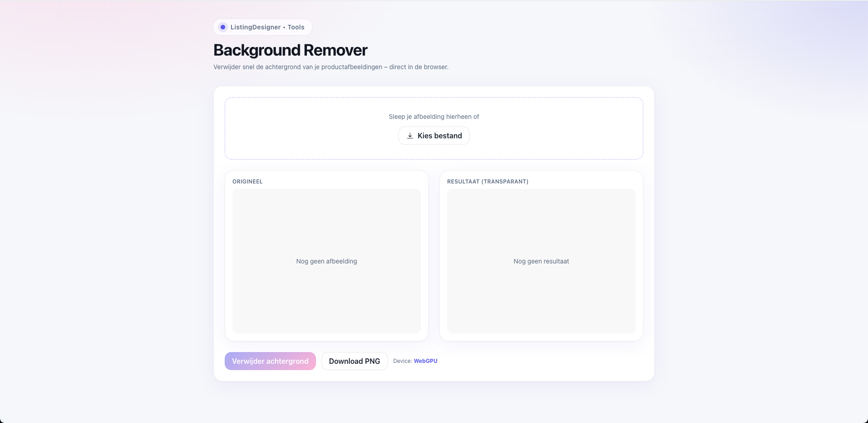
Task: Click the blue dot icon in the ListingDesigner badge
Action: pyautogui.click(x=223, y=27)
